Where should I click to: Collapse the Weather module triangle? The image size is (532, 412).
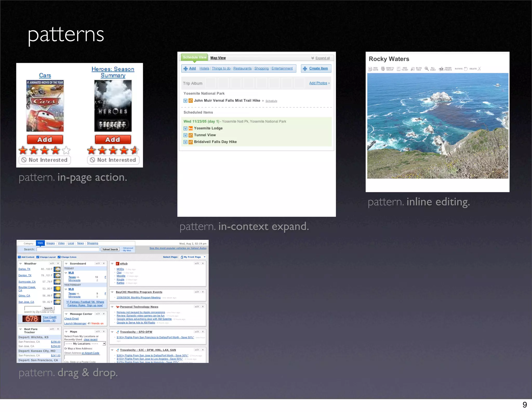(21, 264)
